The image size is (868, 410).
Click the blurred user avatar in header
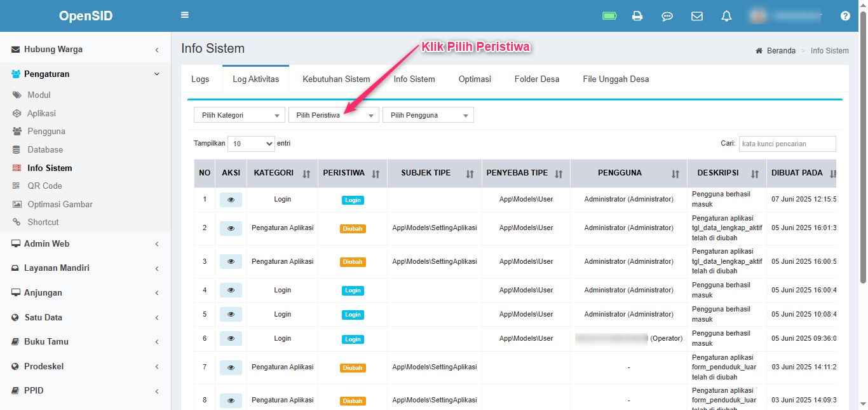[x=757, y=16]
